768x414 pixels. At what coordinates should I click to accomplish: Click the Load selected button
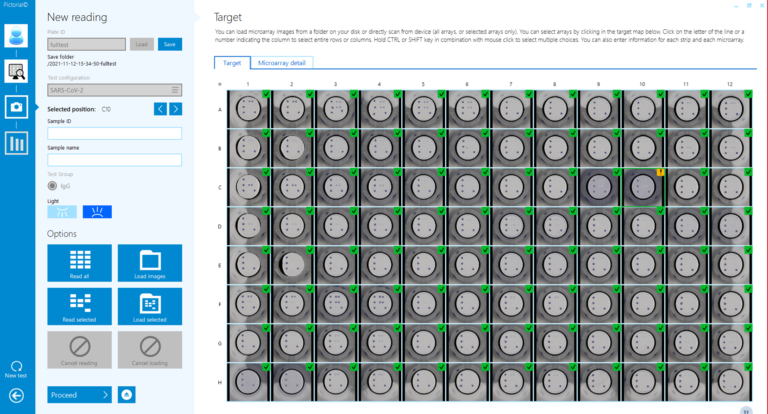point(150,306)
